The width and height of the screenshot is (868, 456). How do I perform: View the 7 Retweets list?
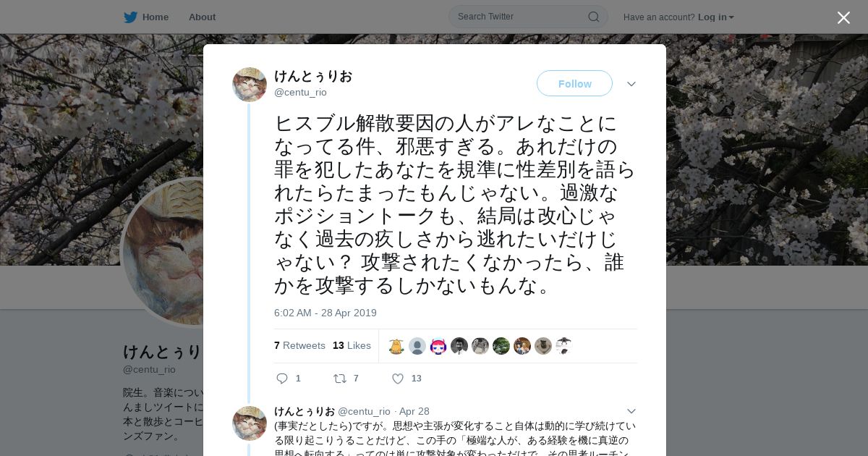coord(299,345)
